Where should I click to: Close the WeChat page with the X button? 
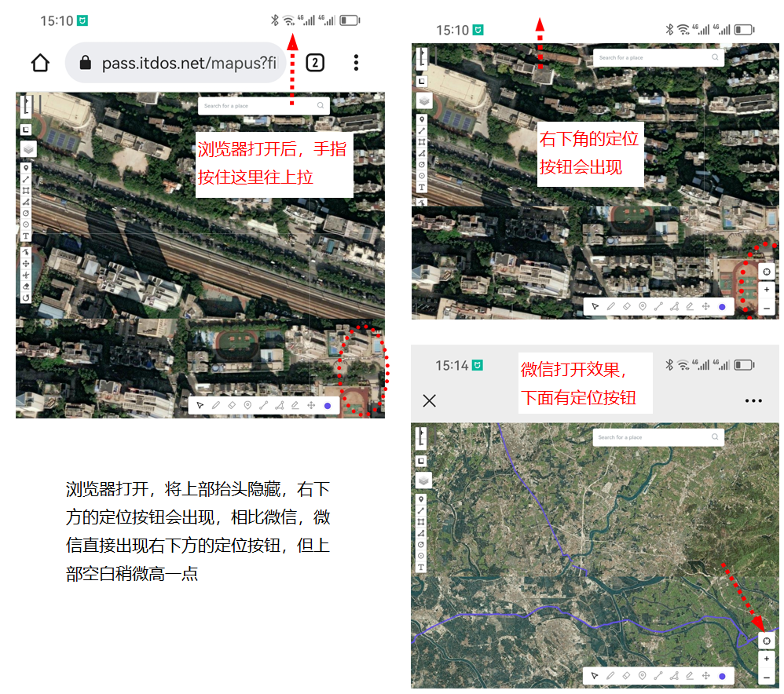[429, 400]
